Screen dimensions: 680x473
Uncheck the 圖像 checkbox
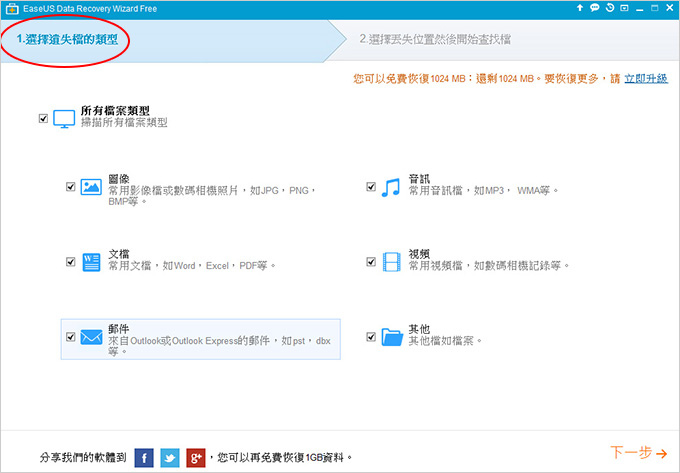[70, 187]
